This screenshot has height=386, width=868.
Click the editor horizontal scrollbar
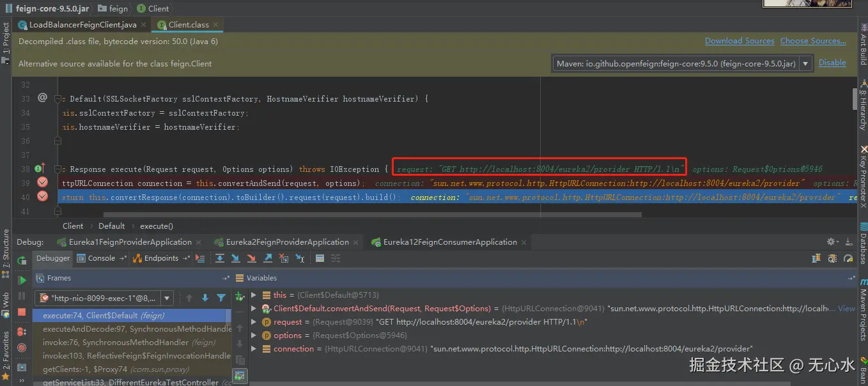[372, 215]
